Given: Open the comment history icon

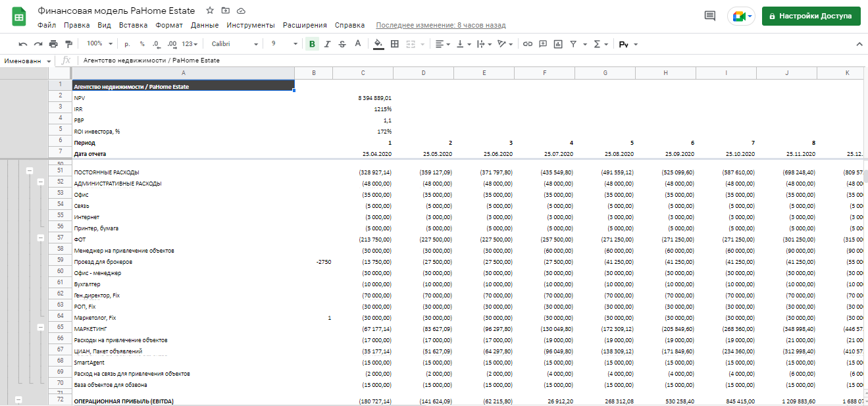Looking at the screenshot, I should coord(710,16).
